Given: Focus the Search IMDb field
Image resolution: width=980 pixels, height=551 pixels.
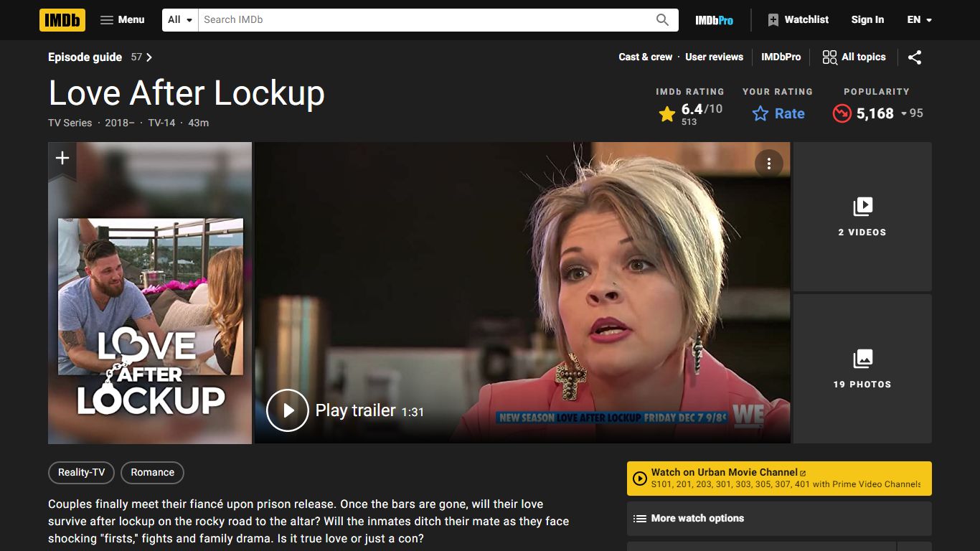Looking at the screenshot, I should [x=424, y=20].
